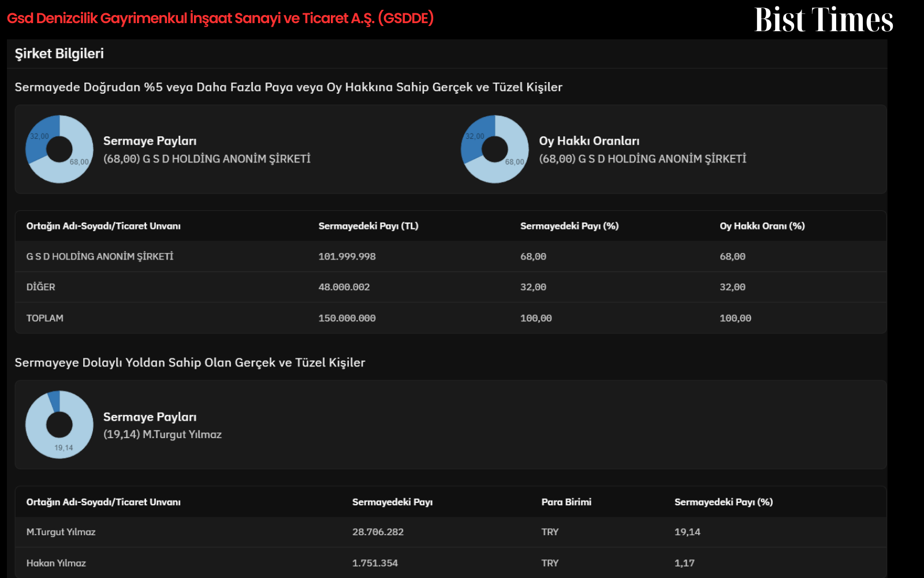Click the 'Sermayedeki Payı (TL)' column header

(368, 226)
